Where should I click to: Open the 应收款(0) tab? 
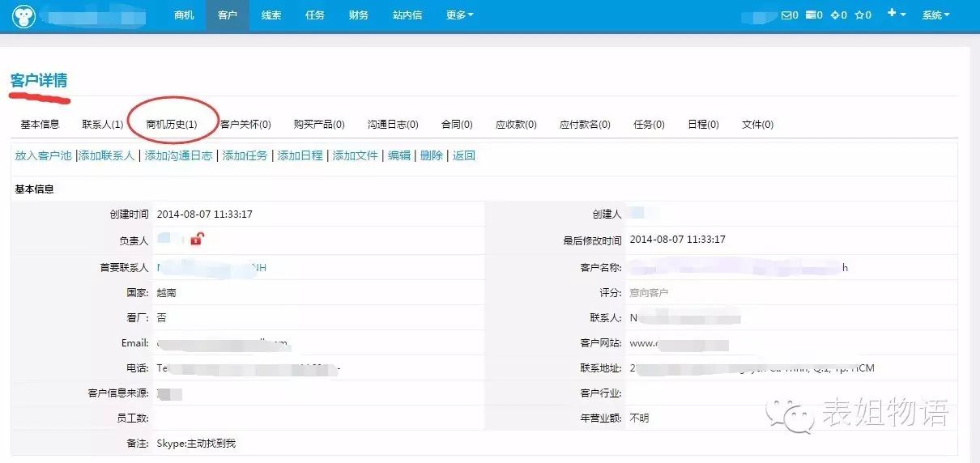tap(516, 124)
